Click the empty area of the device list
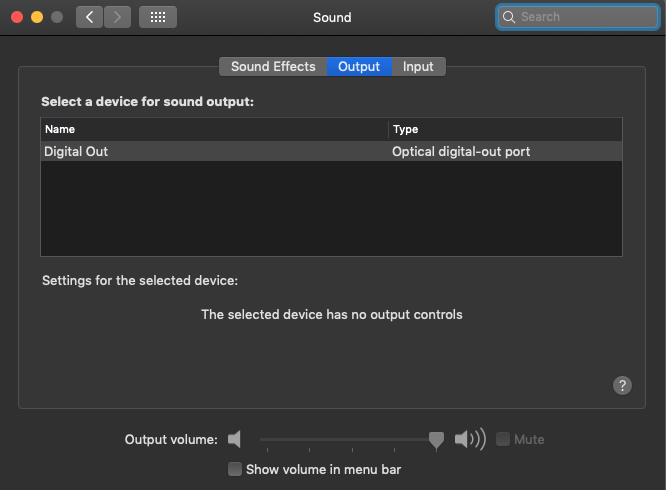The height and width of the screenshot is (490, 666). 331,208
